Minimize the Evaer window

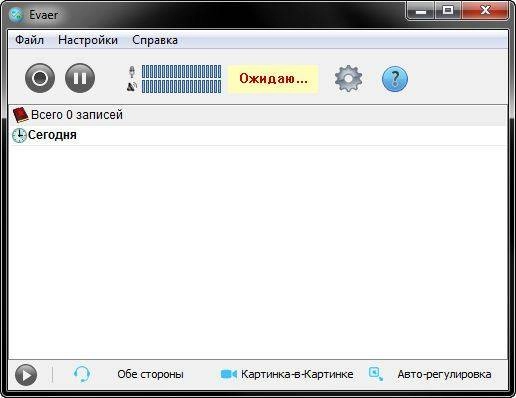421,11
